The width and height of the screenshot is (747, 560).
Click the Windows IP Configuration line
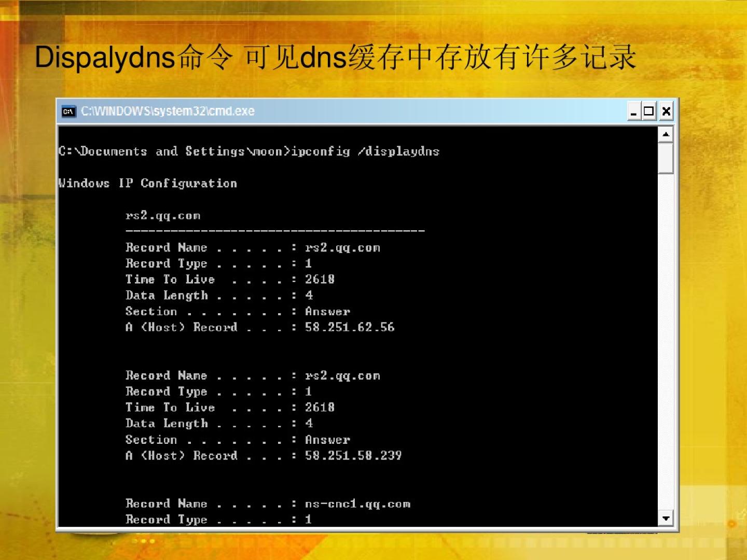148,184
